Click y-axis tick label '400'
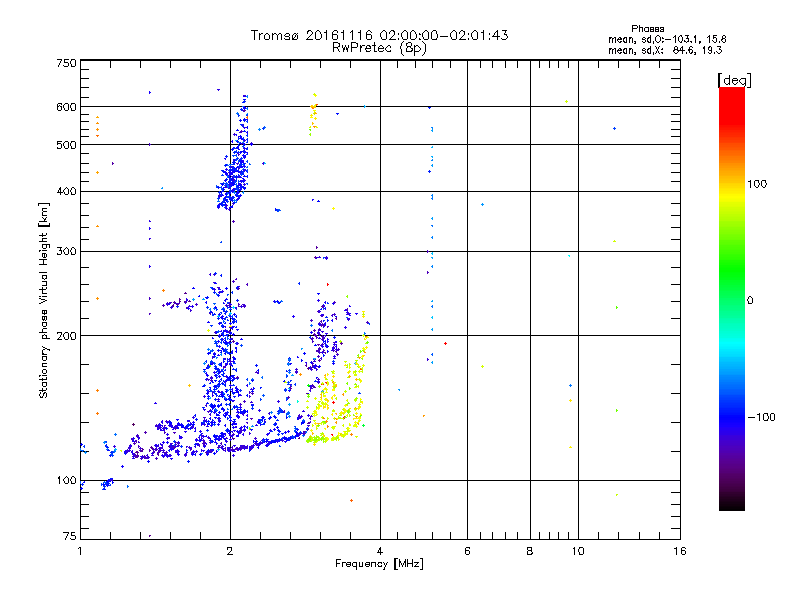800x600 pixels. pyautogui.click(x=66, y=191)
